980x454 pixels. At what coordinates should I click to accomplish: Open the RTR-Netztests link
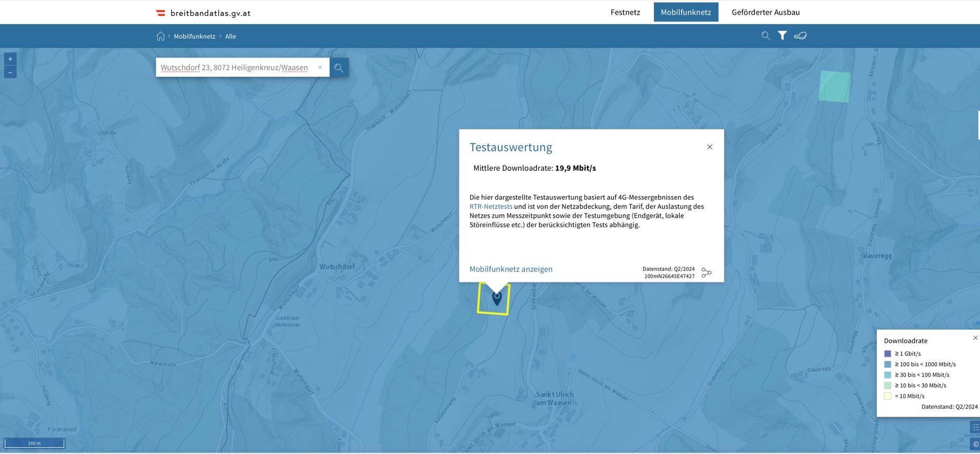click(491, 207)
